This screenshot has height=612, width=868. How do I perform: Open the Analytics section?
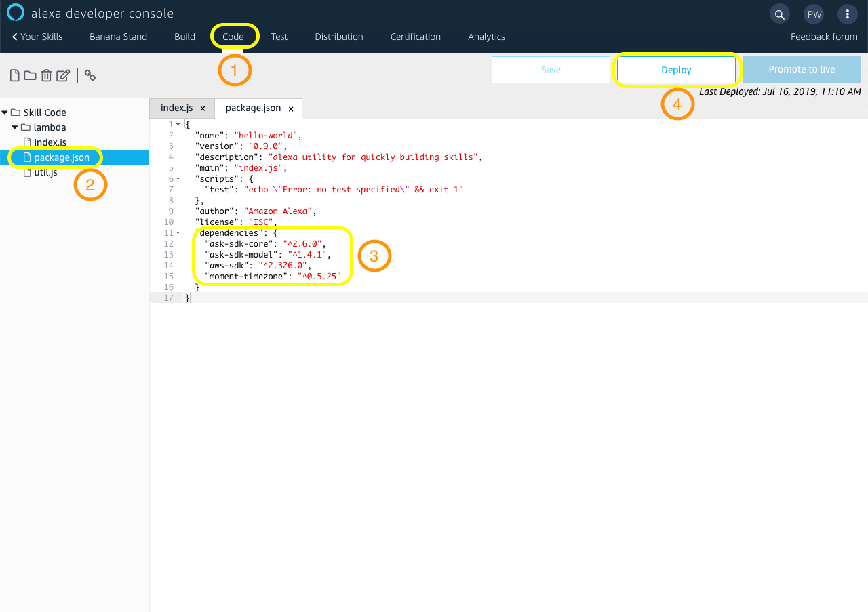[486, 37]
